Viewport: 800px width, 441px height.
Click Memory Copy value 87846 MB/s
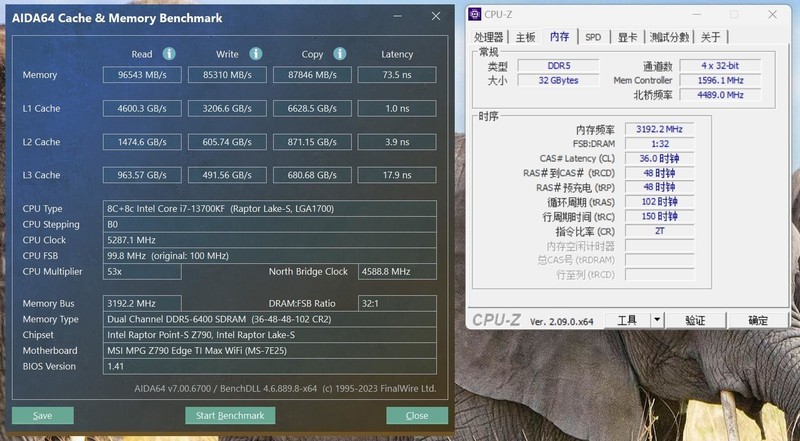click(312, 75)
